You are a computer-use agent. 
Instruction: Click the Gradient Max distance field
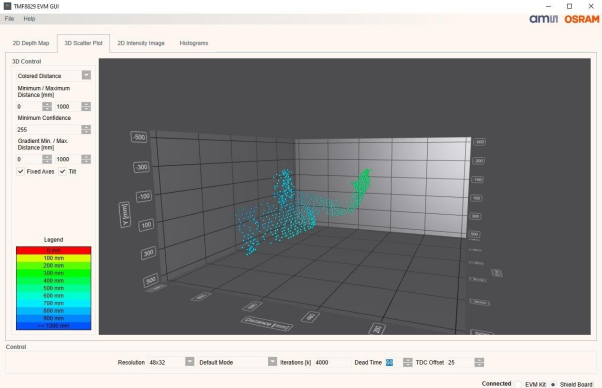click(68, 159)
